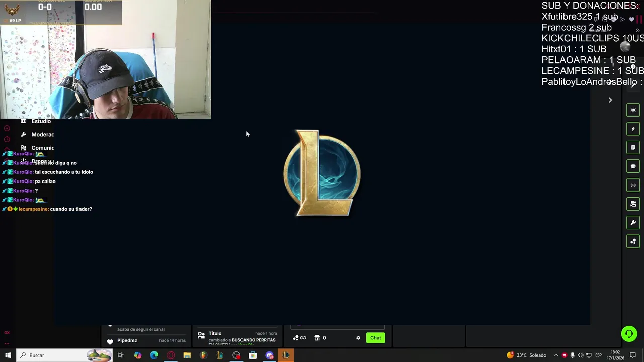The image size is (644, 362).
Task: Click the camera layout icon in right sidebar
Action: pos(633,204)
